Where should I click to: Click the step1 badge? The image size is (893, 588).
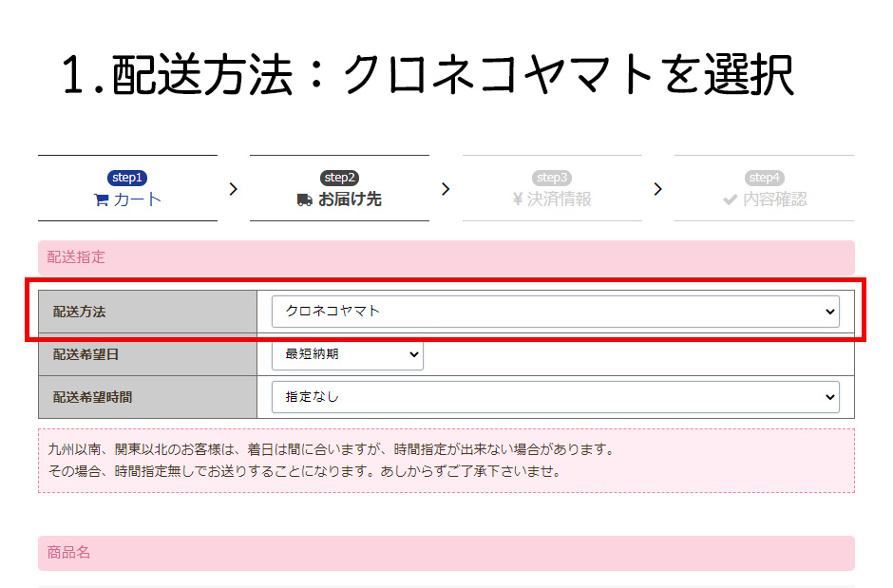tap(127, 178)
